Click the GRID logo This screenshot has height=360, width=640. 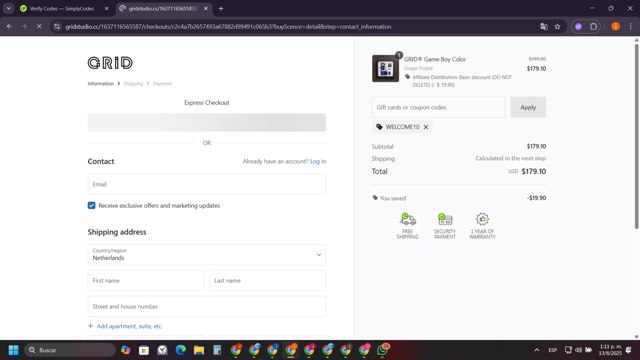pyautogui.click(x=110, y=63)
